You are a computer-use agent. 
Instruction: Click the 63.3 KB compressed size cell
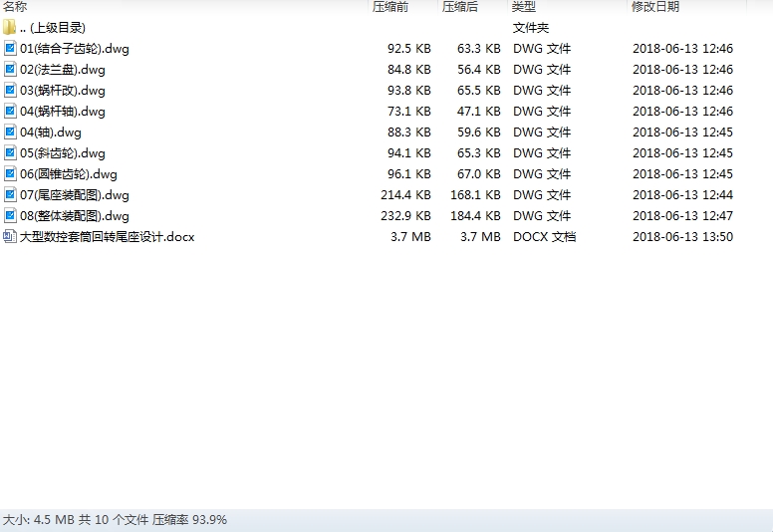click(479, 49)
